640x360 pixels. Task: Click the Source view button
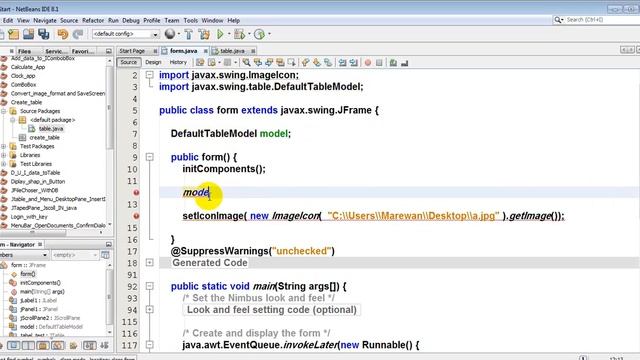128,62
